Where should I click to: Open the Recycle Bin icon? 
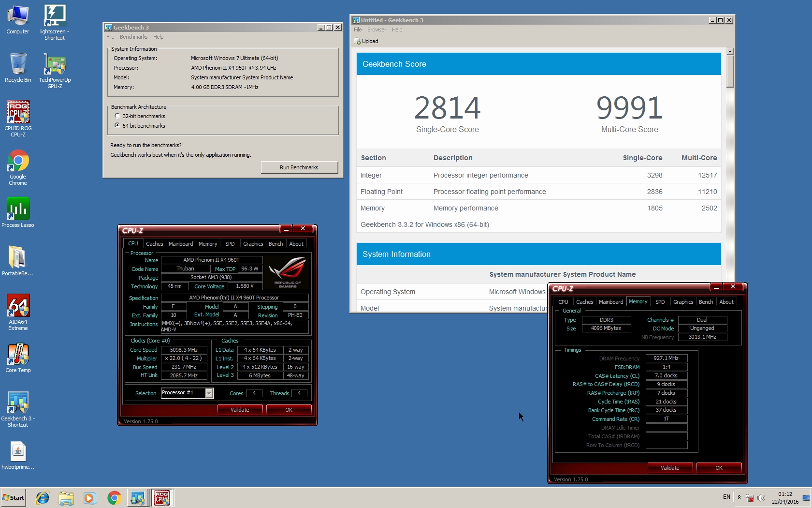coord(18,68)
